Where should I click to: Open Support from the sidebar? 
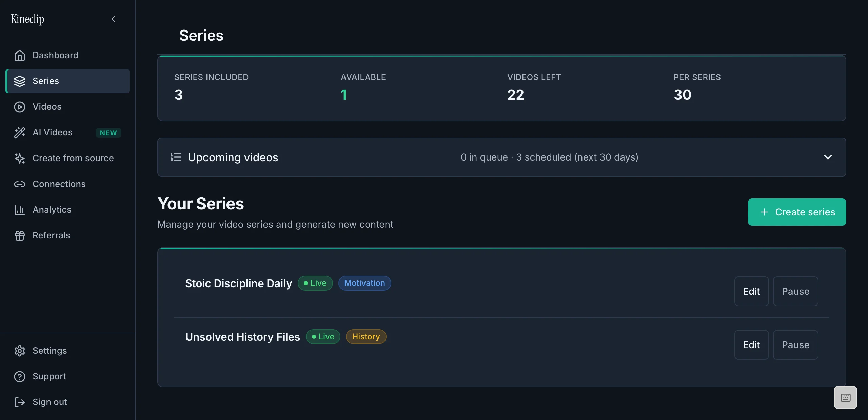tap(67, 376)
